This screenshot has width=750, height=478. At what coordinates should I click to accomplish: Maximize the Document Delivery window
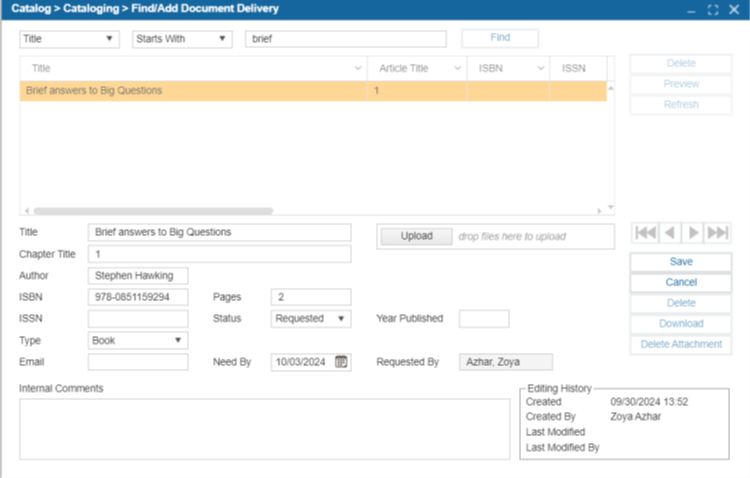[x=713, y=9]
